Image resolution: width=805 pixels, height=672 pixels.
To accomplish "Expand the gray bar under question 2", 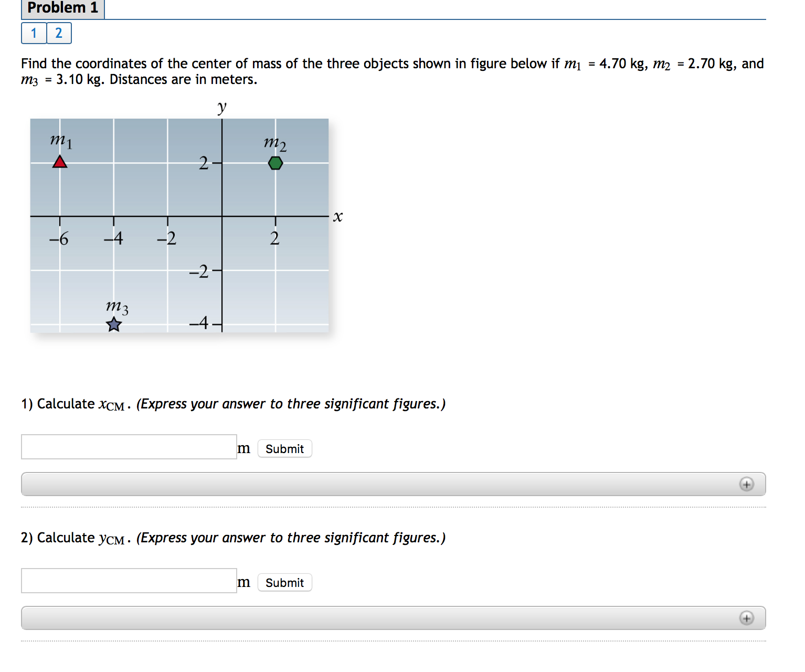I will [394, 618].
